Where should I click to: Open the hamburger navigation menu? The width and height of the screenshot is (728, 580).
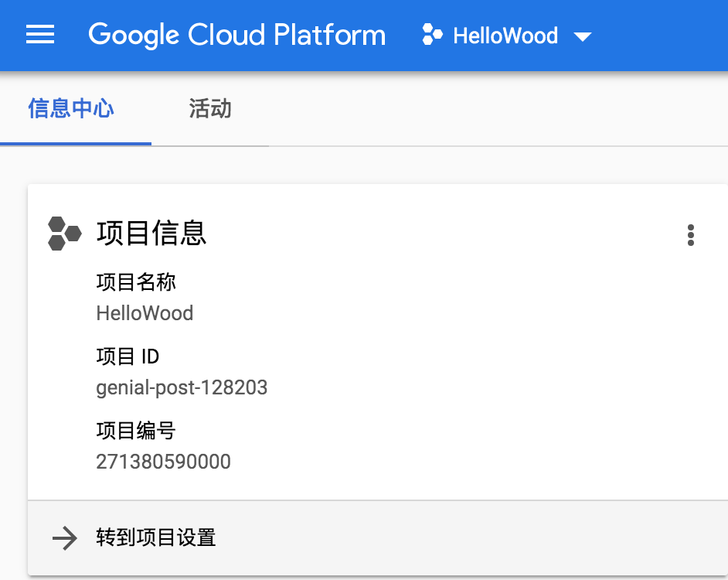pos(40,35)
